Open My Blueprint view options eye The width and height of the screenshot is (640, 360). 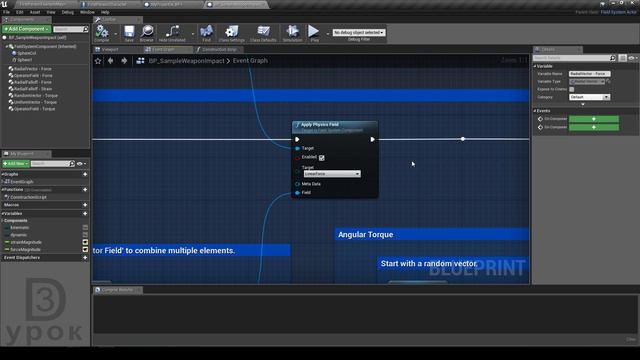(x=81, y=164)
